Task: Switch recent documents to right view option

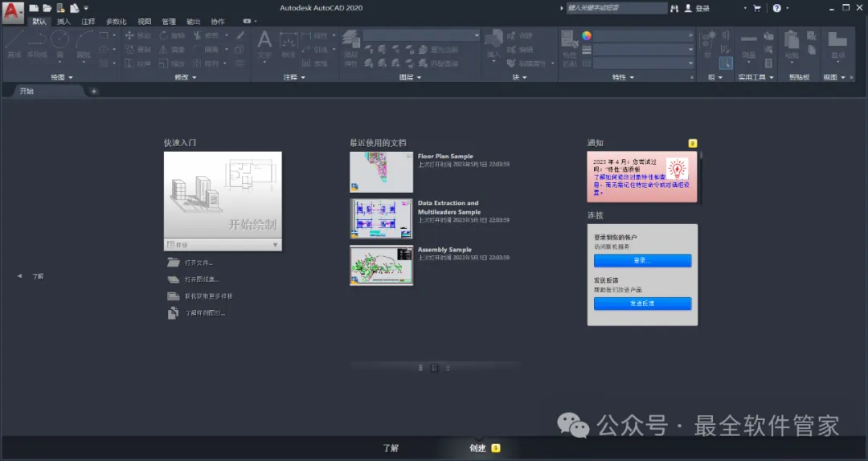Action: point(448,368)
